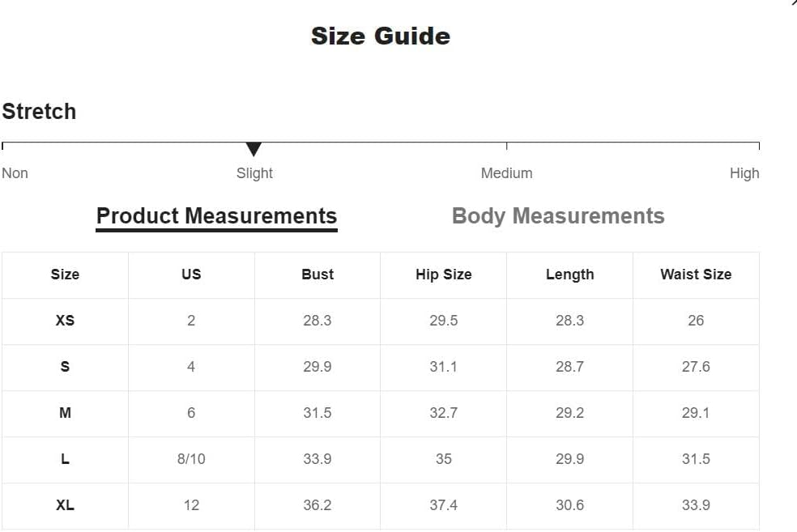Image resolution: width=797 pixels, height=532 pixels.
Task: Click the 8/10 US size cell
Action: coord(191,459)
